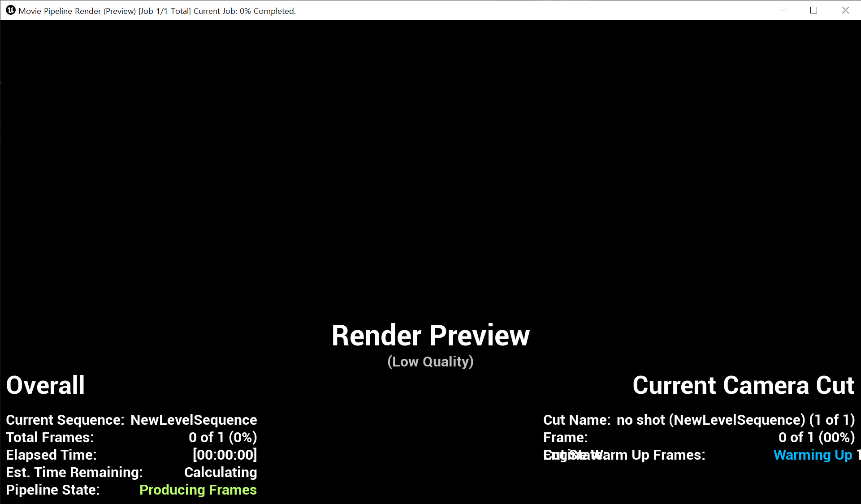
Task: Click the Calculating time remaining value
Action: click(x=221, y=472)
